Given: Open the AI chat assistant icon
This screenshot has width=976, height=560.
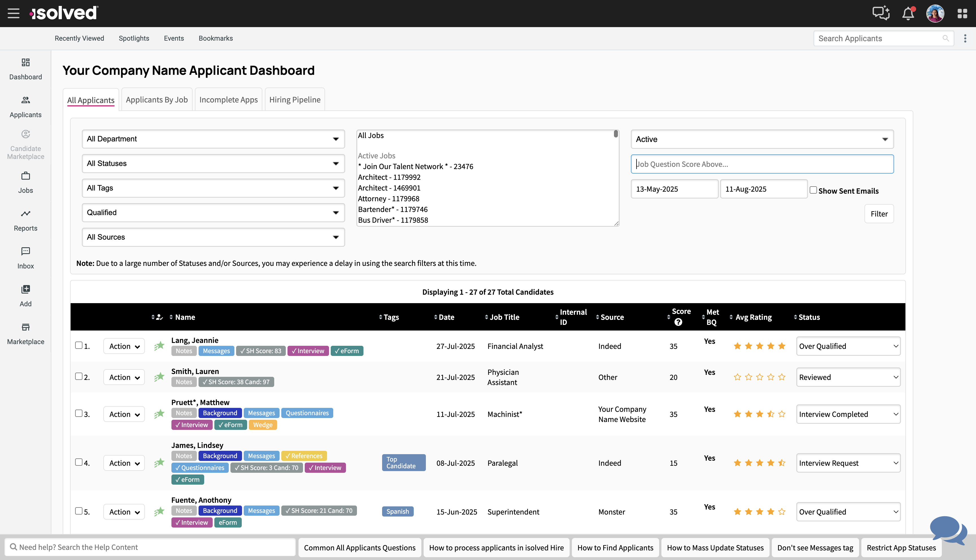Looking at the screenshot, I should coord(881,14).
